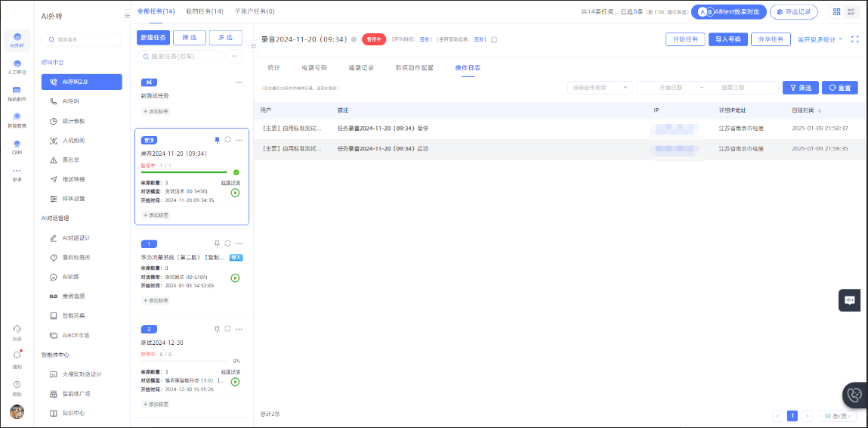Enter fullscreen using the expand icon
This screenshot has height=428, width=868.
point(854,39)
